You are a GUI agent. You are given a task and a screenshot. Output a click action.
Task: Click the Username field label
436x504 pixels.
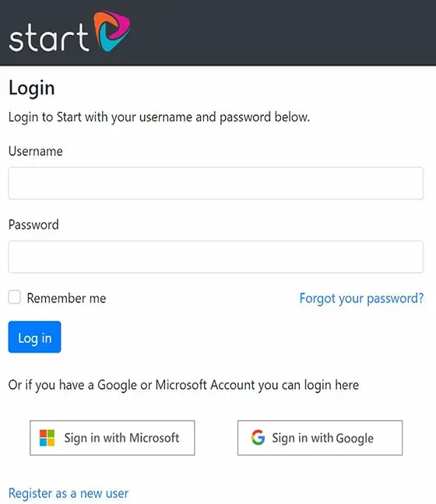pos(35,152)
